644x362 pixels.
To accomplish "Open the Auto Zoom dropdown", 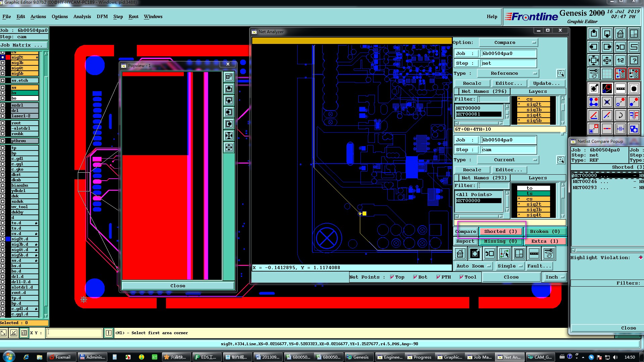I will pyautogui.click(x=474, y=266).
